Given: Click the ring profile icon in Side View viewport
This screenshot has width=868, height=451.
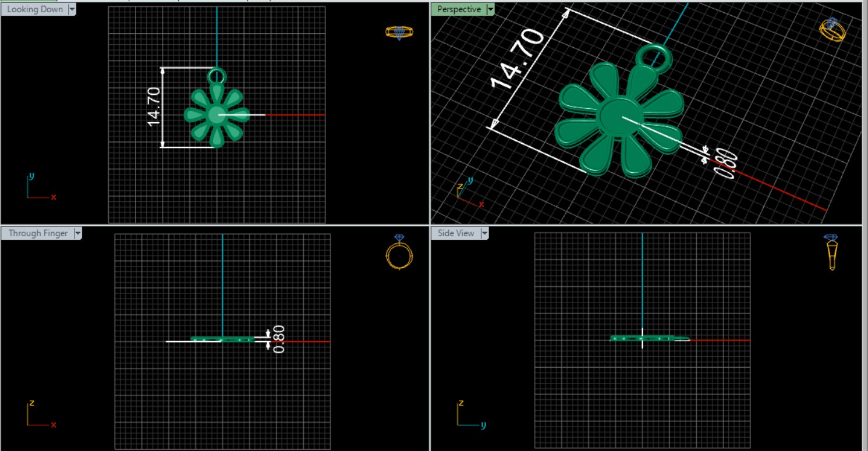Looking at the screenshot, I should [x=831, y=253].
